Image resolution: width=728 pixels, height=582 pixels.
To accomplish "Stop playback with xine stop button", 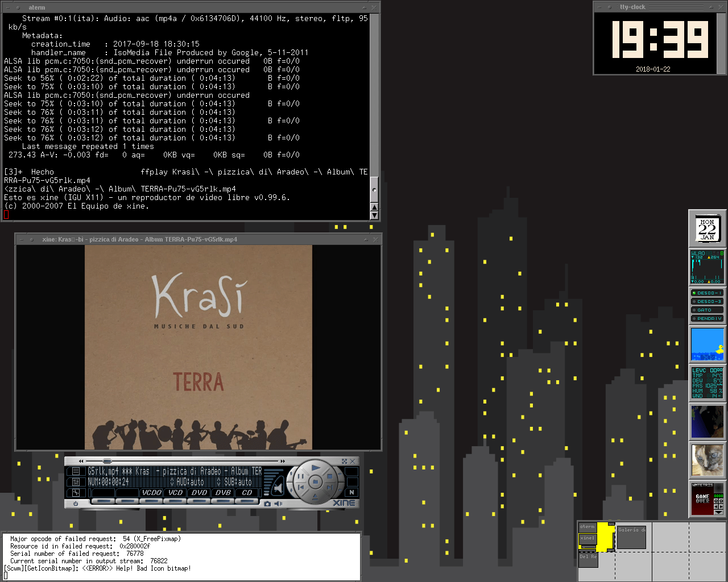I will (x=330, y=476).
